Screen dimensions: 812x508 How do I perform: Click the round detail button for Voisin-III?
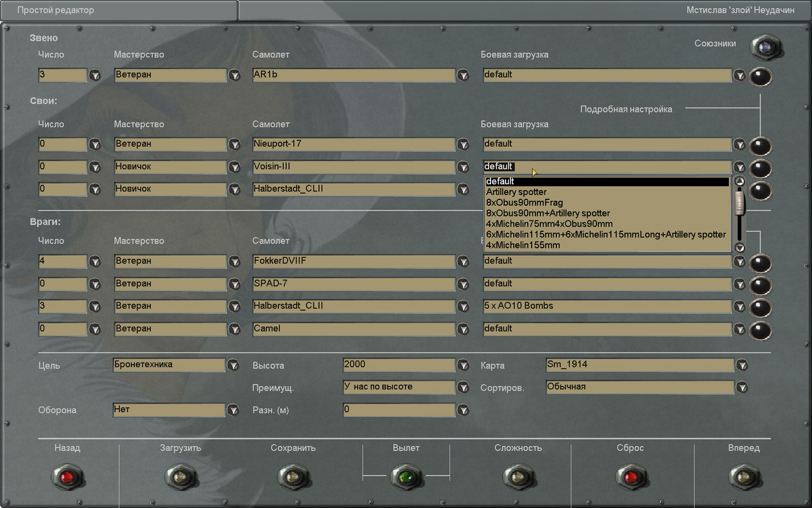point(761,169)
